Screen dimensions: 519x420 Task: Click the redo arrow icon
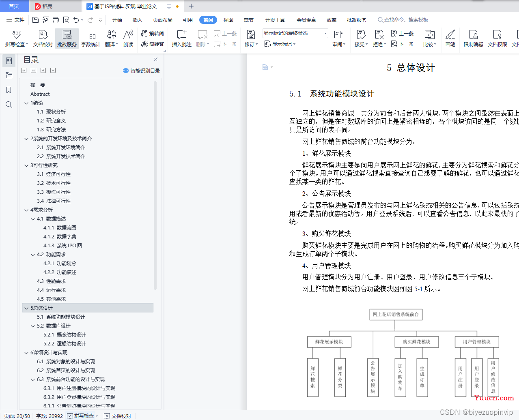pyautogui.click(x=90, y=20)
